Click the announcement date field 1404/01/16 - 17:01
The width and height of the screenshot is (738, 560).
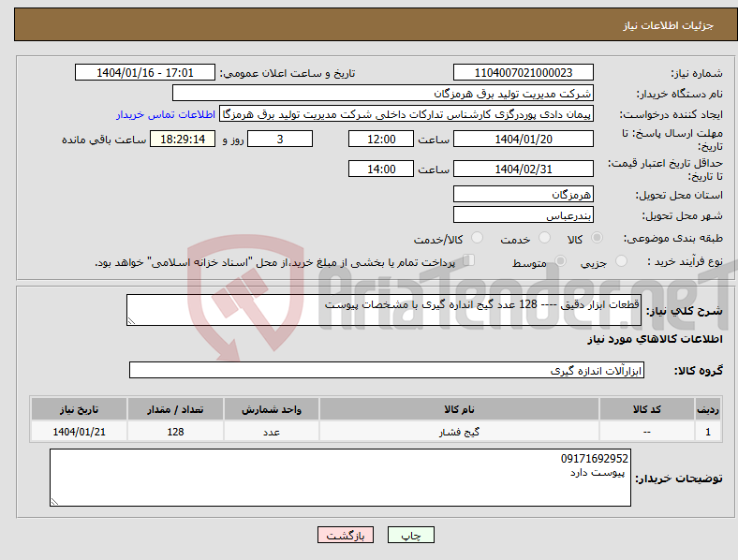pos(145,72)
